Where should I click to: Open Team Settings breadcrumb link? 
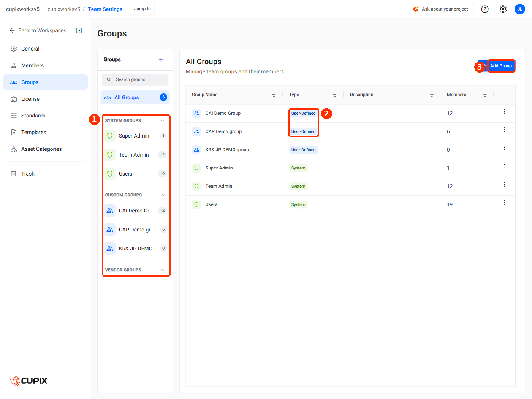click(105, 9)
